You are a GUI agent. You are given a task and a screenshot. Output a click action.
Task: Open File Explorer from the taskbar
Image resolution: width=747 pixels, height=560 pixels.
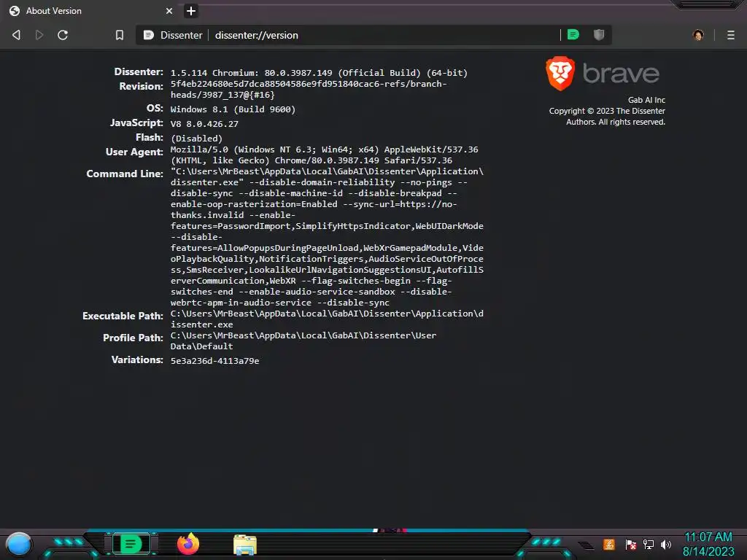coord(245,545)
